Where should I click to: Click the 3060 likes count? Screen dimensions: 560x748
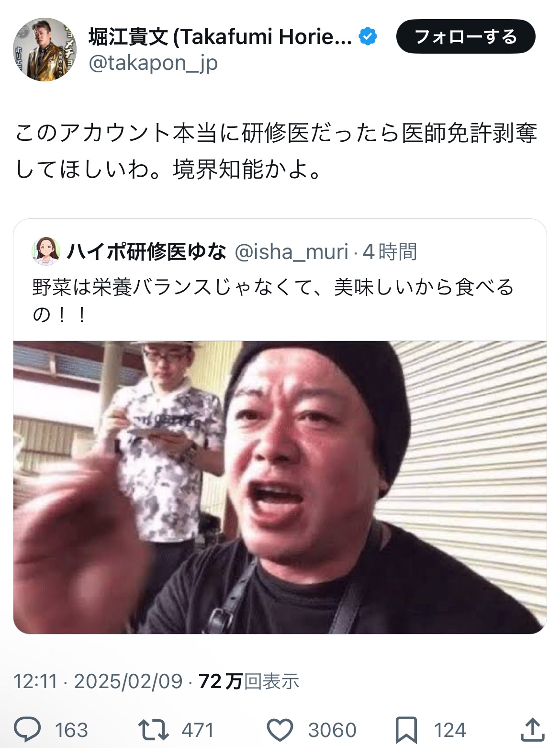pos(332,730)
